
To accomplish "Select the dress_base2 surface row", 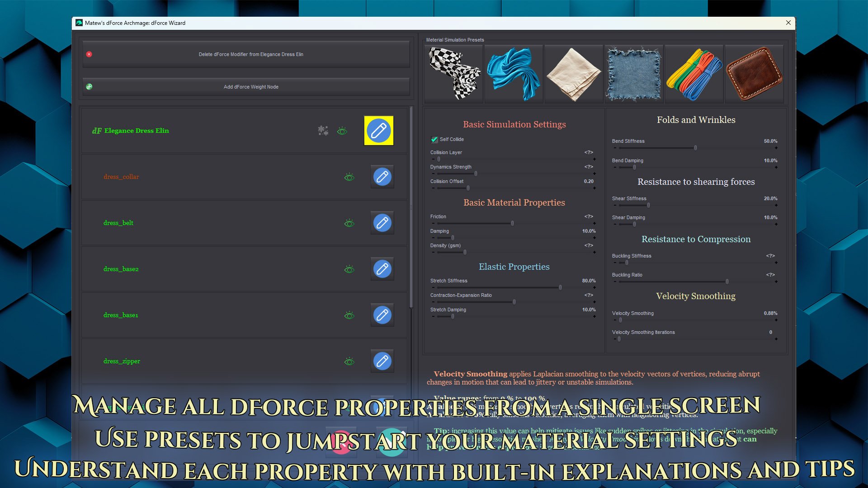I will coord(244,269).
